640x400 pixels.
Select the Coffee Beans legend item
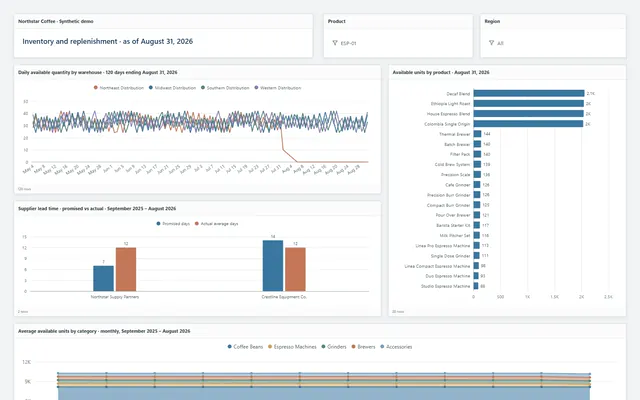pyautogui.click(x=245, y=347)
